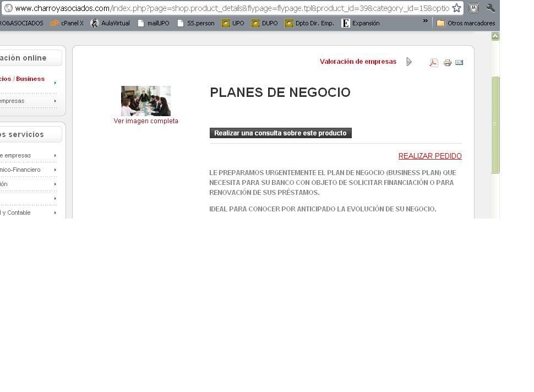Open the Ver imagen completa link
Viewport: 534px width, 392px height.
(x=146, y=121)
